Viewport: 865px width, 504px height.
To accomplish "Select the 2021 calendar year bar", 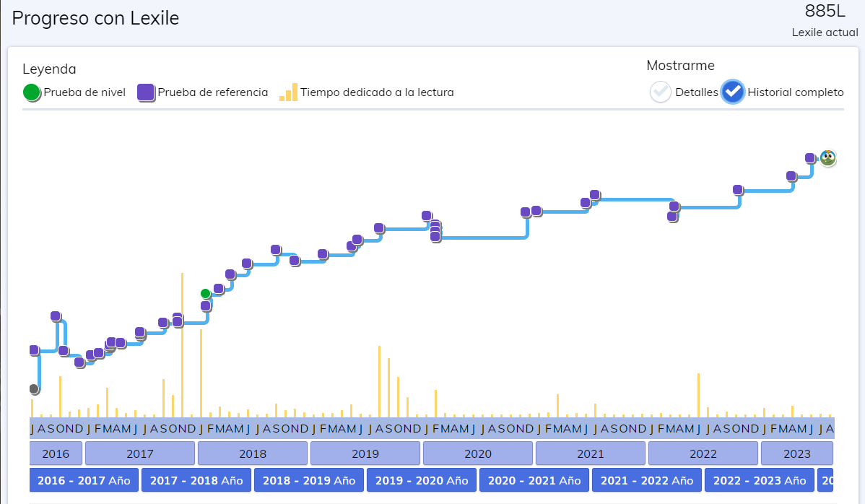I will coord(591,453).
